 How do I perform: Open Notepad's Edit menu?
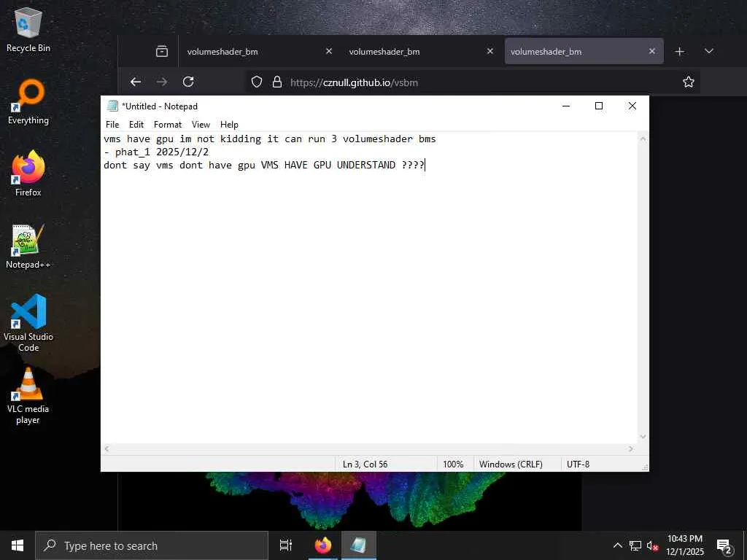(x=136, y=124)
